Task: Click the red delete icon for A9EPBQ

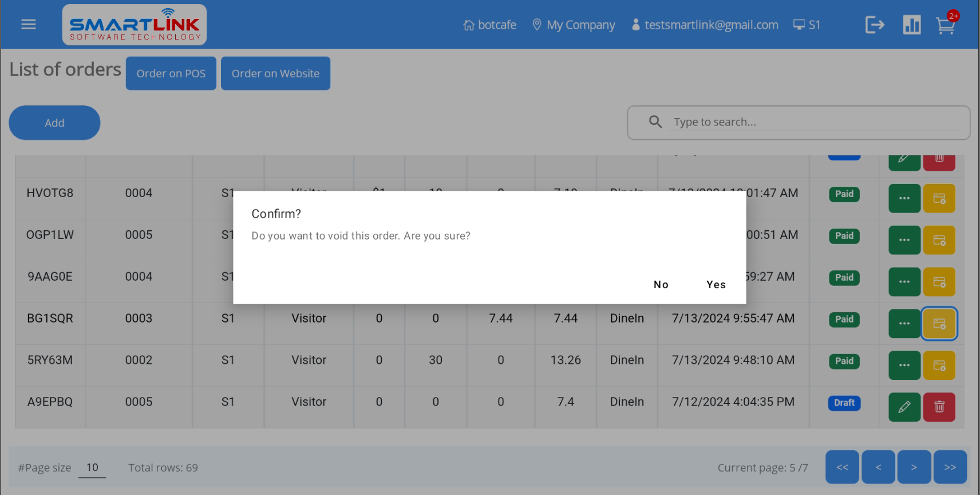Action: pos(939,407)
